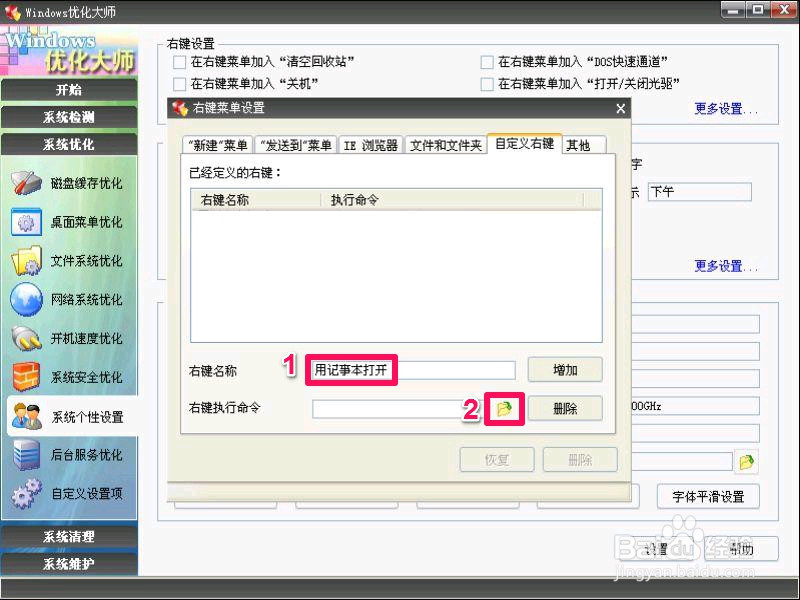Click the disabled 删除 button at dialog bottom

[x=580, y=460]
